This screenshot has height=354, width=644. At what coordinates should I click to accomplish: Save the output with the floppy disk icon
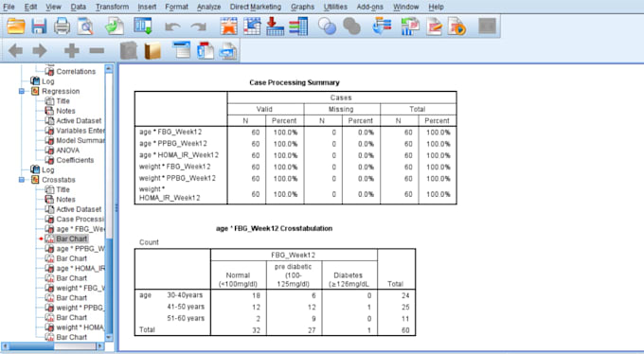point(39,27)
